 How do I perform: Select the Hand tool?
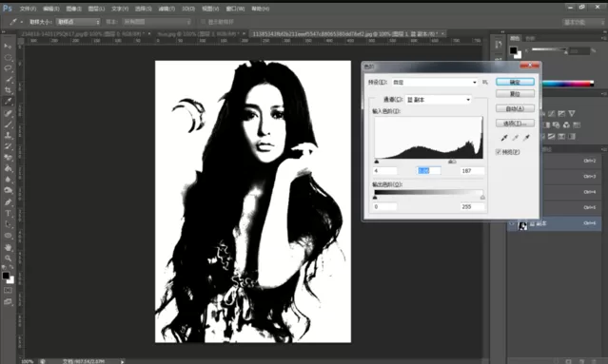pos(8,247)
